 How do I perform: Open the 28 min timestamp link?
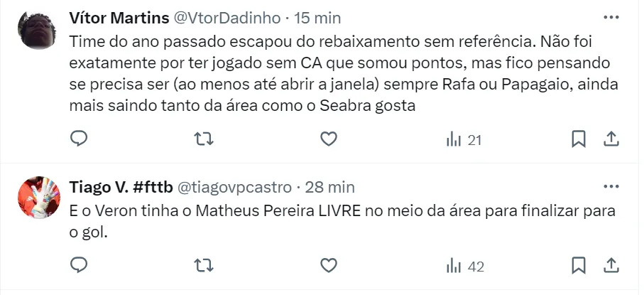[329, 188]
